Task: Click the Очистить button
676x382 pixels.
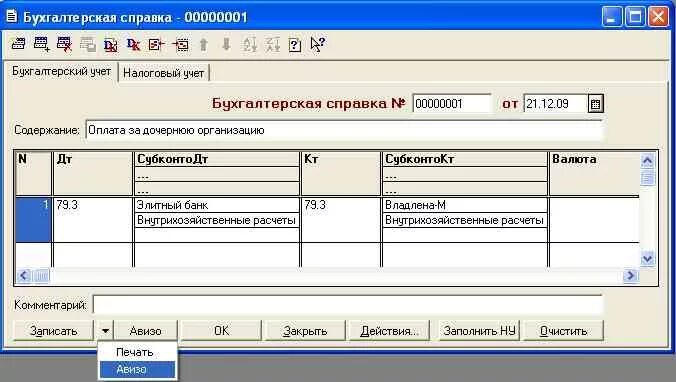Action: (563, 331)
